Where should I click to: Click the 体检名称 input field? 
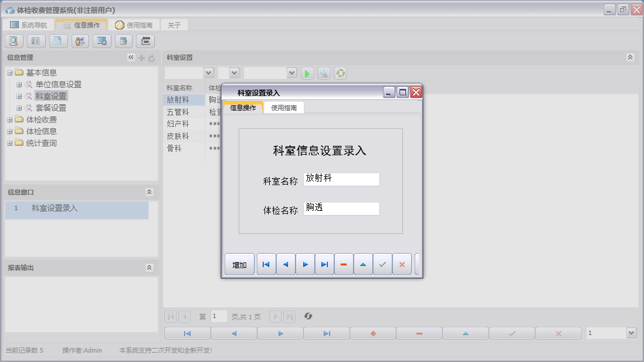click(x=341, y=209)
